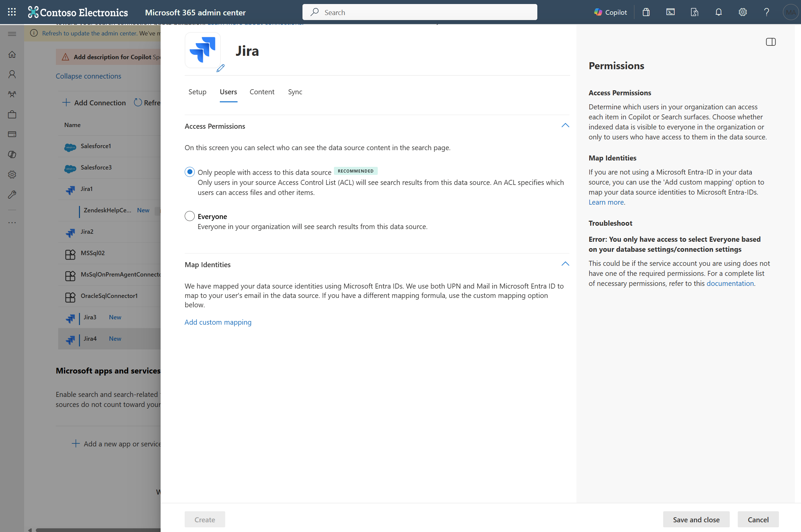Show all sidebar items ellipsis
The width and height of the screenshot is (801, 532).
[x=12, y=223]
